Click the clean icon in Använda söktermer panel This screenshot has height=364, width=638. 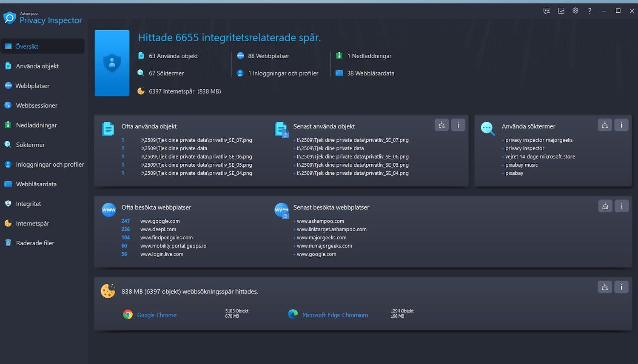click(605, 125)
